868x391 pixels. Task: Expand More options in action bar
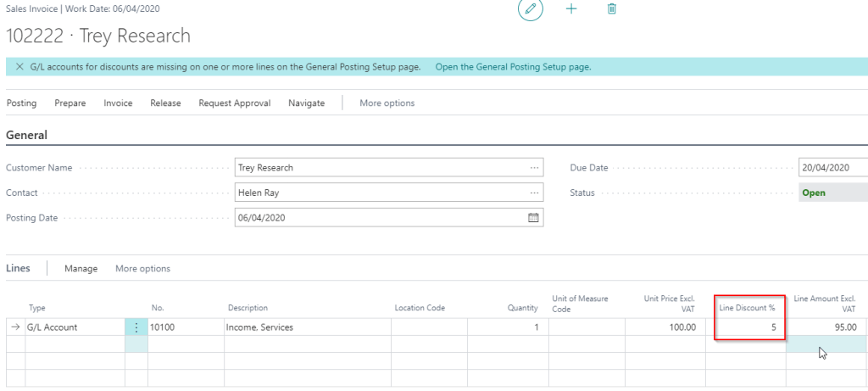[387, 103]
